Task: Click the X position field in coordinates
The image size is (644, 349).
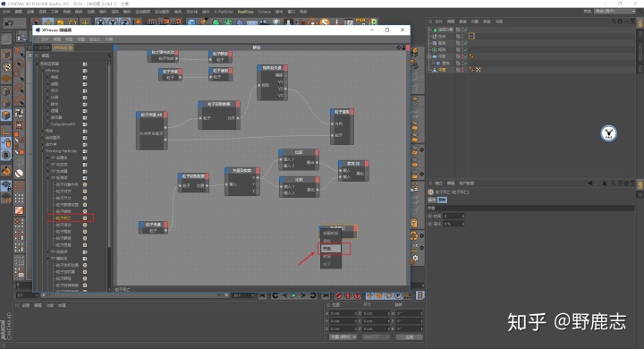Action: 343,313
